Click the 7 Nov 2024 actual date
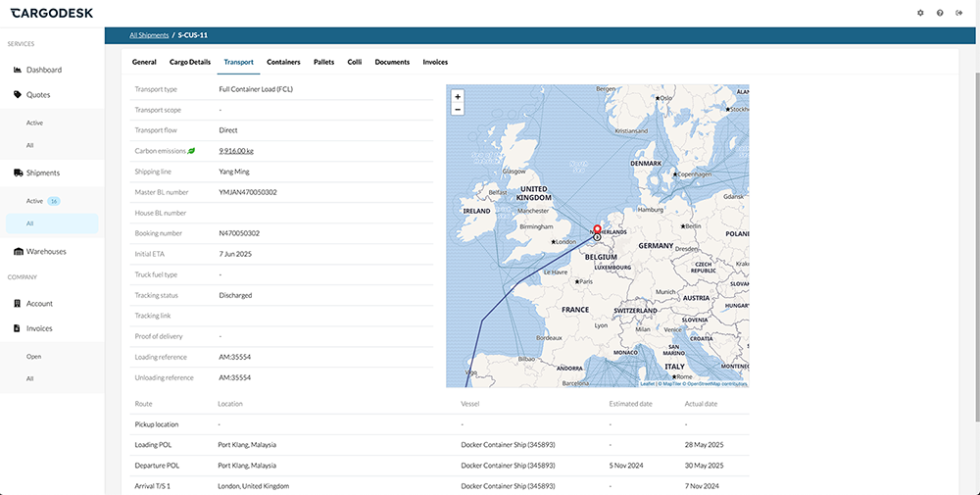 click(703, 485)
